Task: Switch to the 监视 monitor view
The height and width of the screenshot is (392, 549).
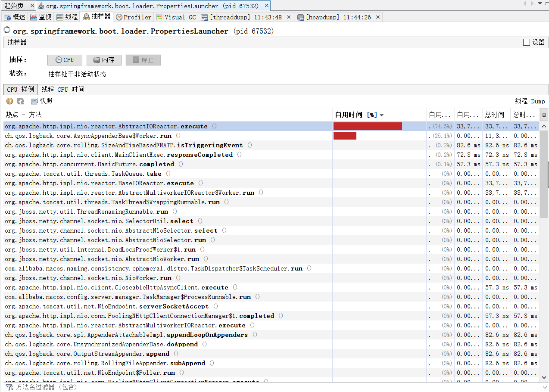Action: (42, 17)
